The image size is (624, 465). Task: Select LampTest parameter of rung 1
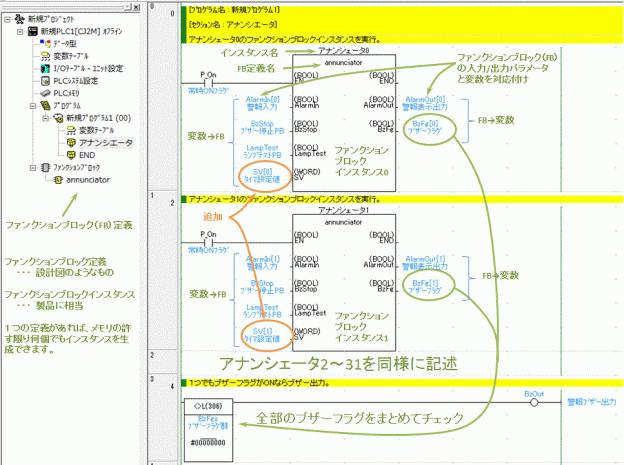(262, 311)
